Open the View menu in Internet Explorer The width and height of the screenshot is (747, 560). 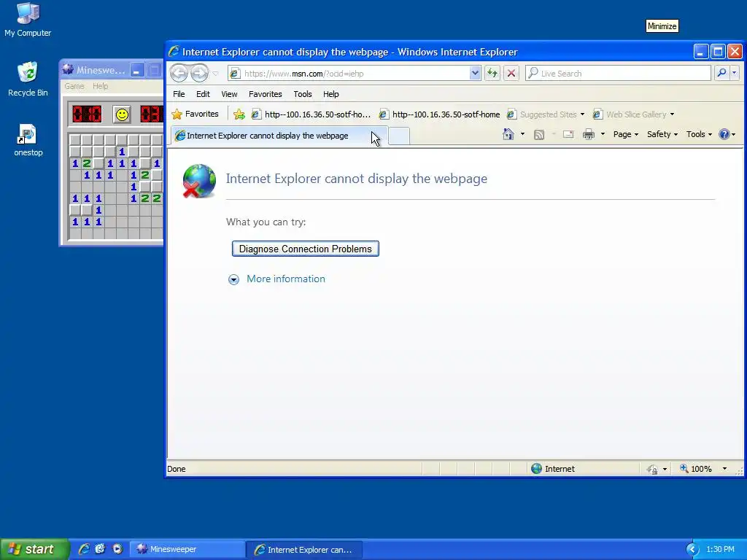pyautogui.click(x=229, y=94)
